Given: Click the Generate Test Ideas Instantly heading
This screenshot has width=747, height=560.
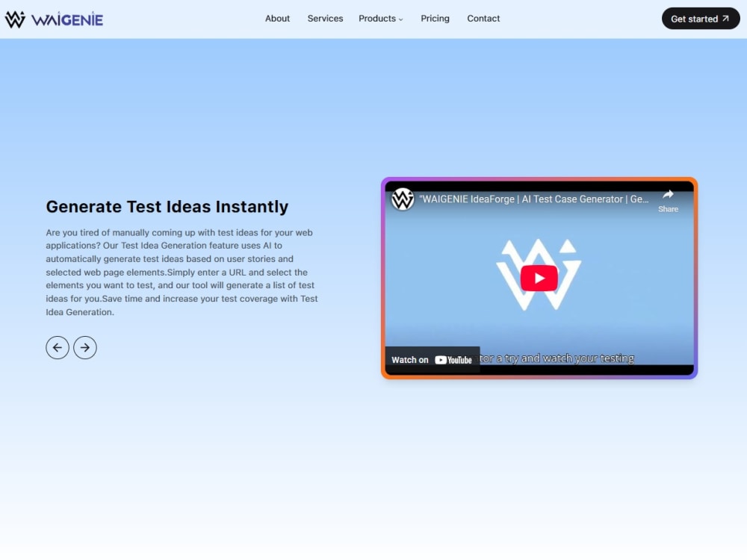Looking at the screenshot, I should tap(167, 207).
